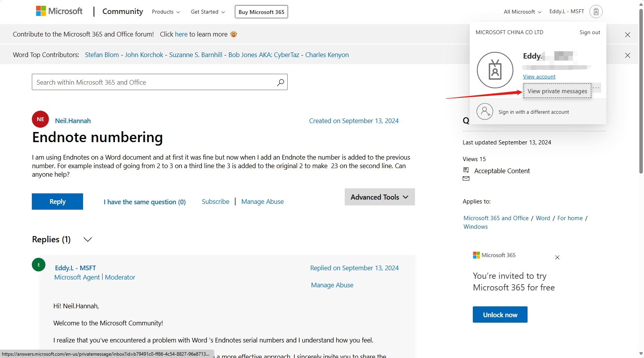The height and width of the screenshot is (358, 644).
Task: Open Stefan Blom contributor profile
Action: coord(102,55)
